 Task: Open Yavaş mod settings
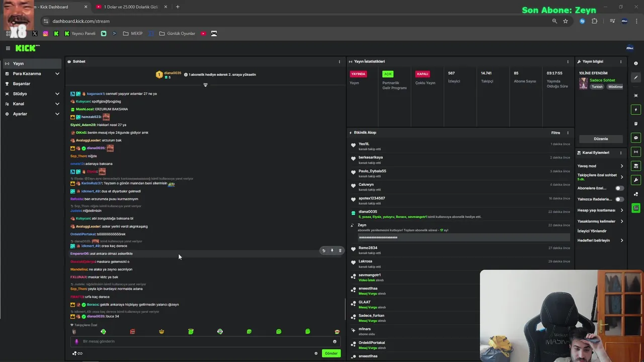pos(601,166)
